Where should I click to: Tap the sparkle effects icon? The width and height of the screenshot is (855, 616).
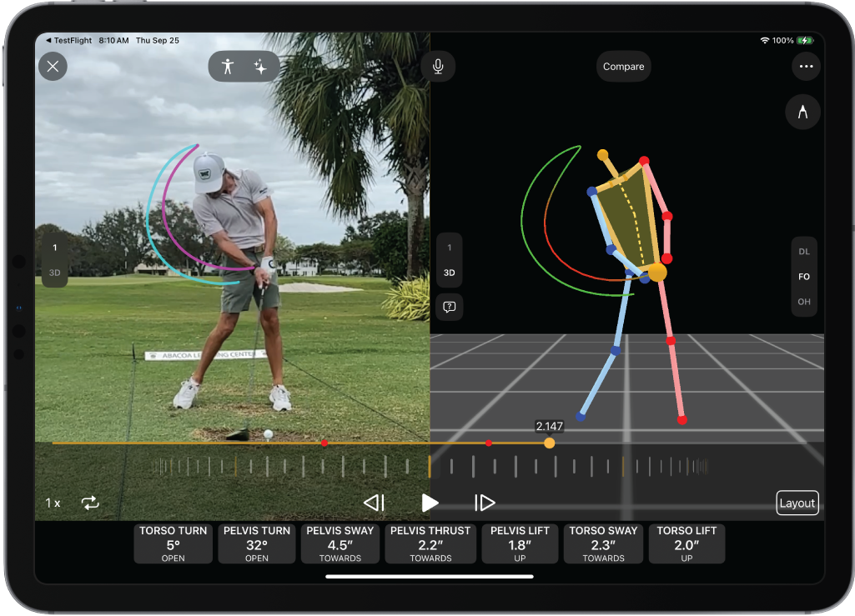click(x=260, y=67)
